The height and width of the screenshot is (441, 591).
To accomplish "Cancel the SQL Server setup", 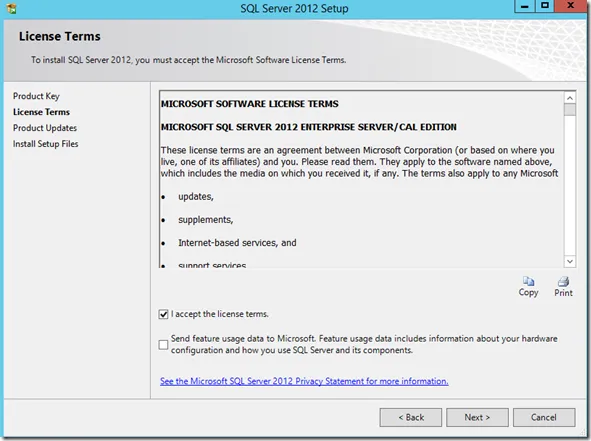I will pos(544,417).
